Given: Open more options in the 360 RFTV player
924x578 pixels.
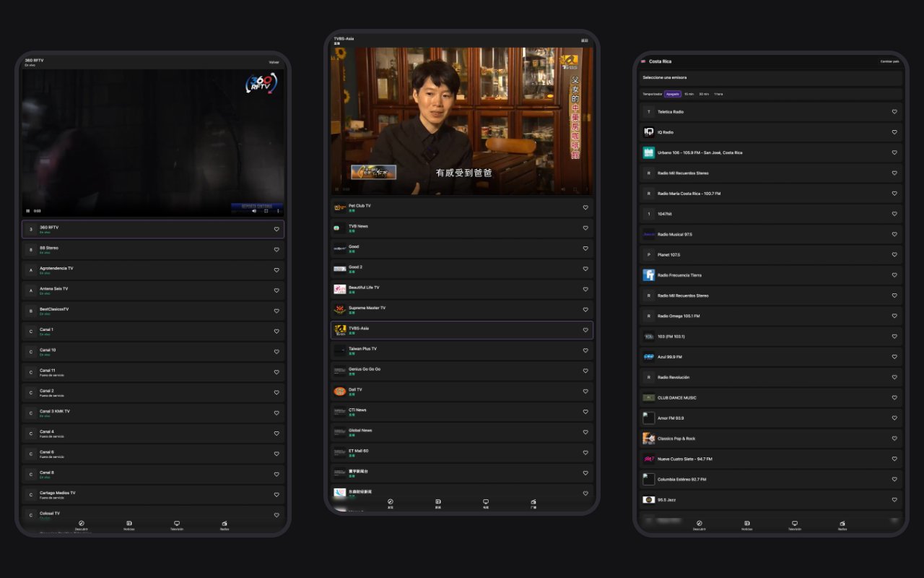Looking at the screenshot, I should click(279, 211).
